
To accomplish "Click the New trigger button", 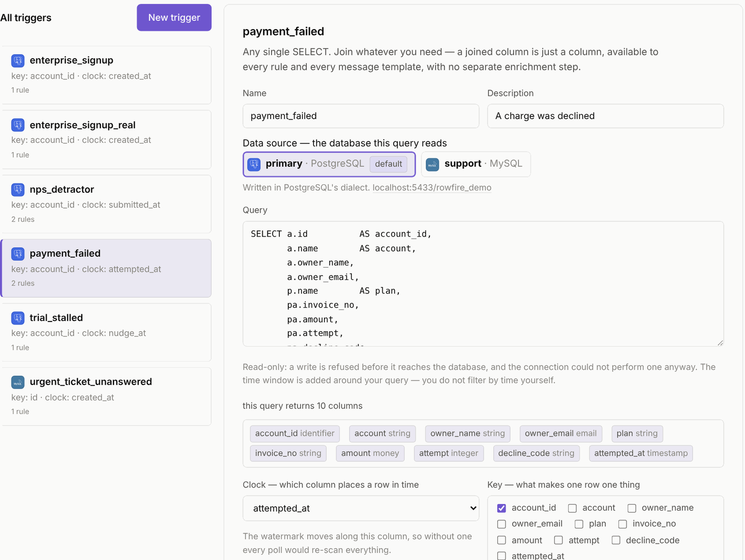I will [174, 18].
